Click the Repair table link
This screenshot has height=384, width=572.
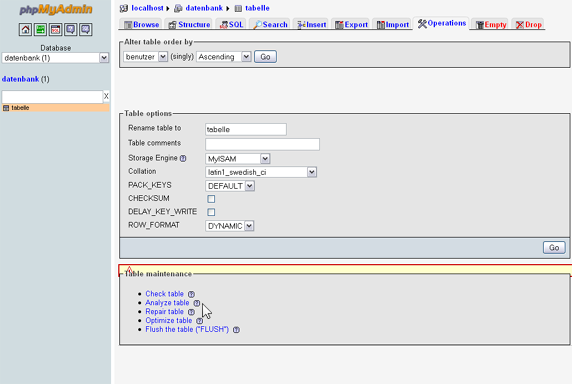(165, 312)
